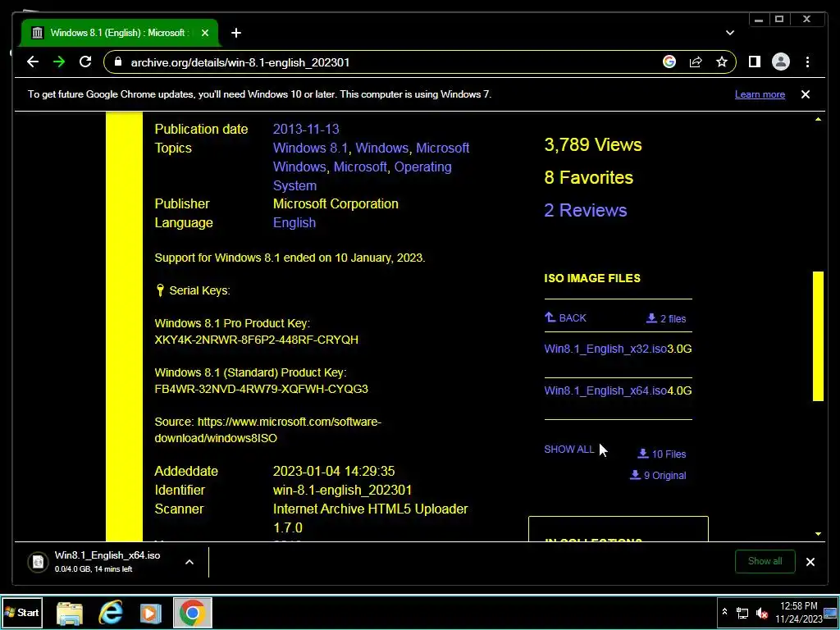Viewport: 840px width, 630px height.
Task: Open the Chrome side panel
Action: [755, 62]
